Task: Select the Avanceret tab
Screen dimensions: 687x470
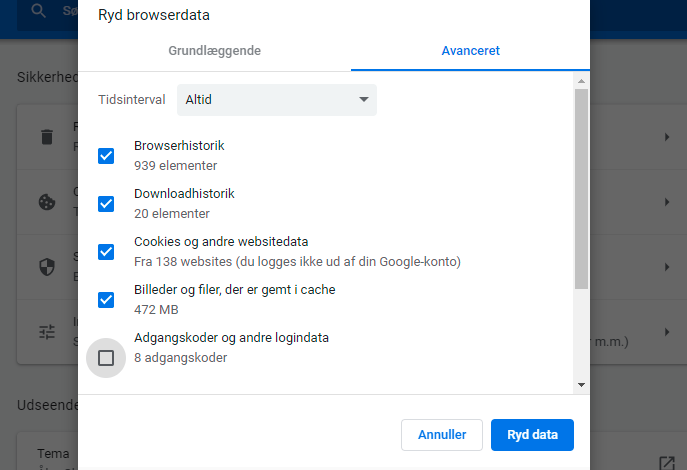Action: [470, 51]
